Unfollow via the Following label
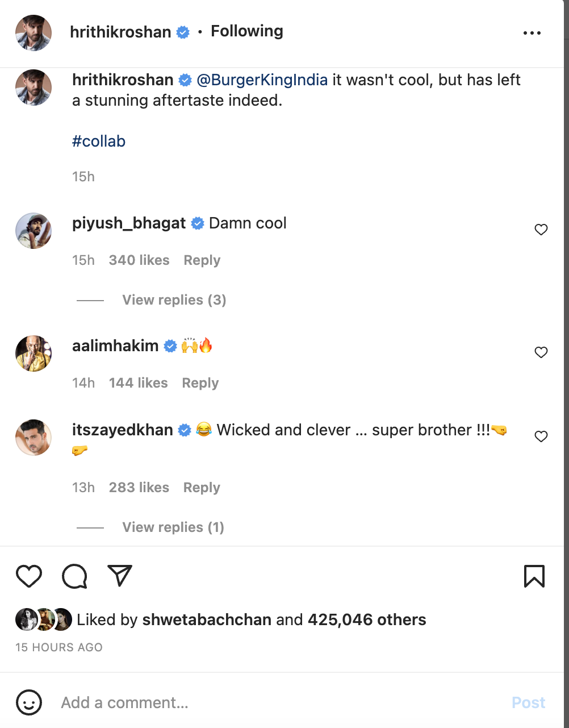The image size is (569, 728). click(x=246, y=32)
